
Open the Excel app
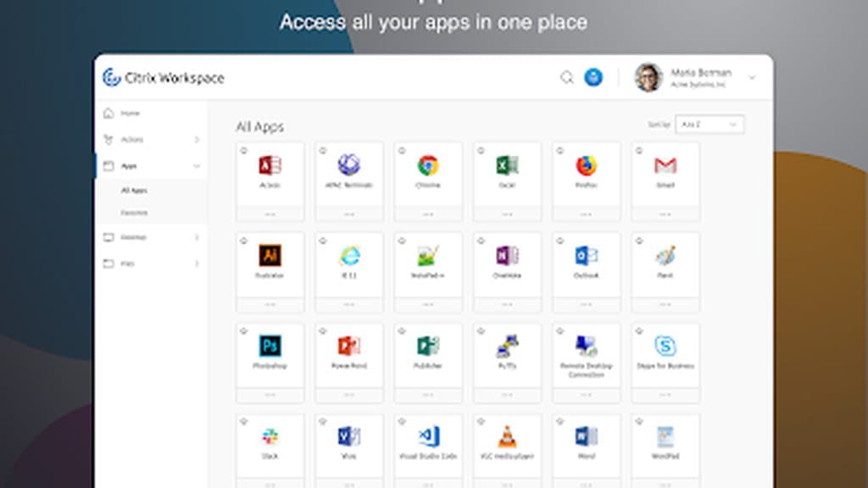pos(507,165)
